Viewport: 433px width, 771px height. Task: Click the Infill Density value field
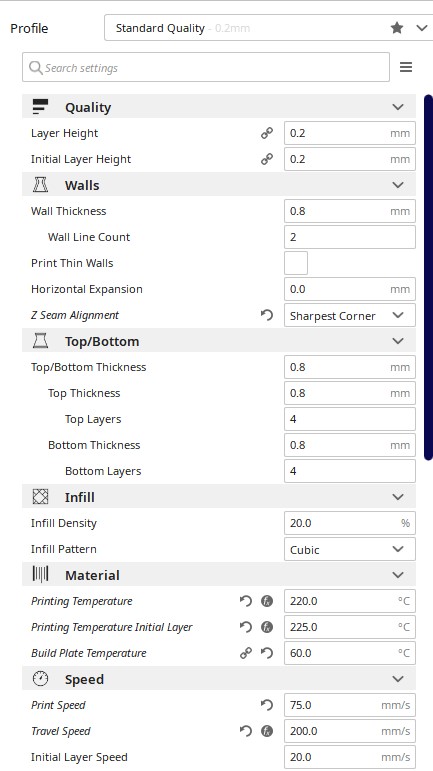click(x=349, y=523)
